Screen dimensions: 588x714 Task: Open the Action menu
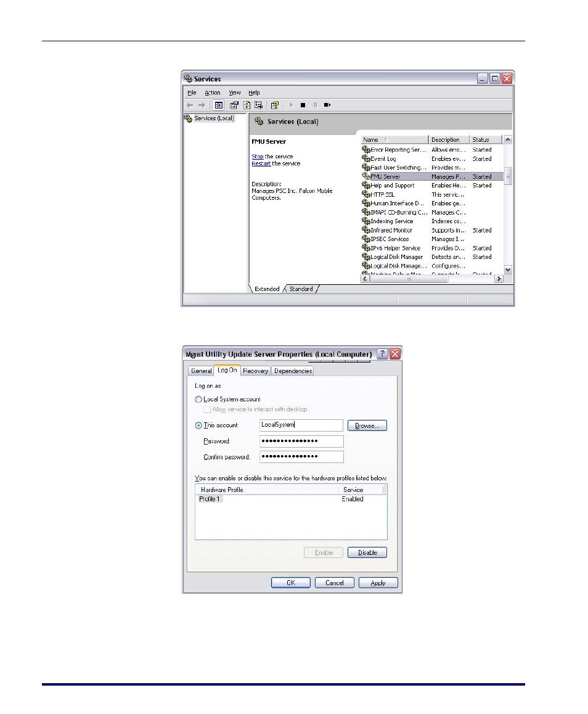point(212,92)
